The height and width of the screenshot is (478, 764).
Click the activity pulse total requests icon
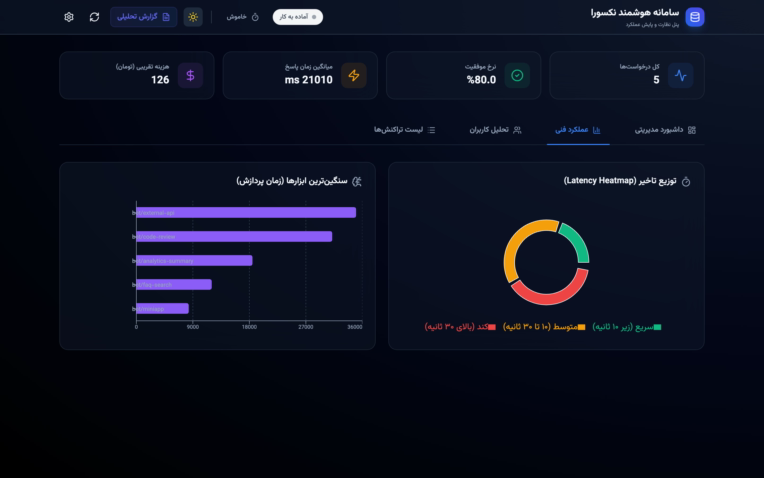pos(680,76)
